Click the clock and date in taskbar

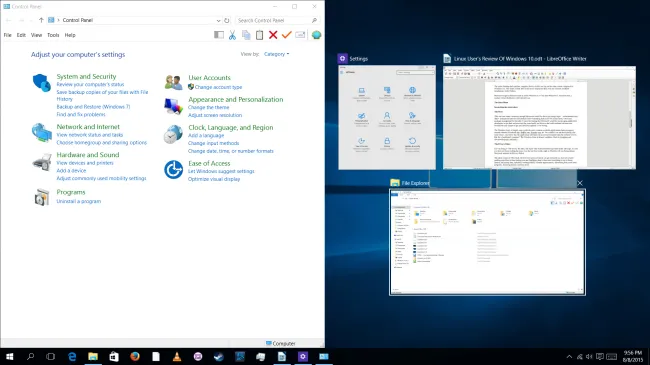click(x=633, y=356)
